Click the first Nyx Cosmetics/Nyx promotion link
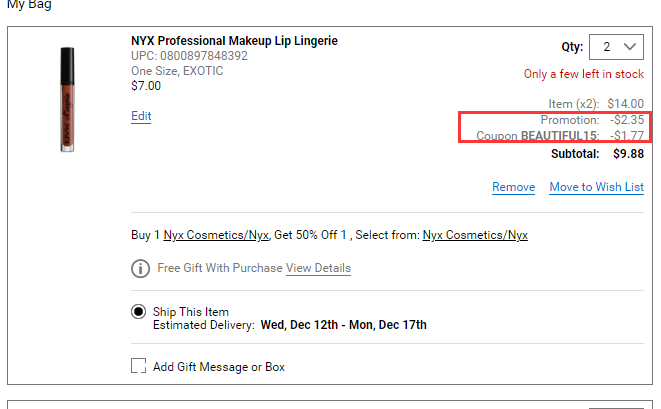Viewport: 661px width, 409px height. (216, 235)
